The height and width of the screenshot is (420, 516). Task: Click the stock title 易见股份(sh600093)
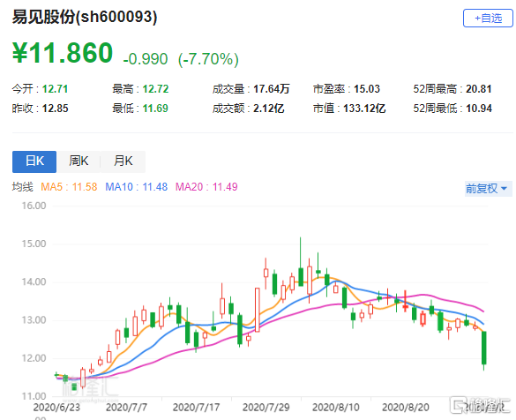85,17
